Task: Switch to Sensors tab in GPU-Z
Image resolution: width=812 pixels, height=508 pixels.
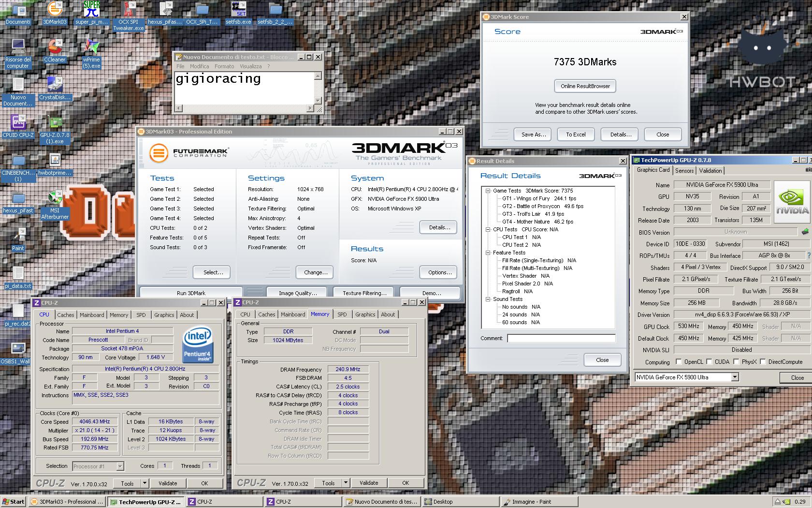Action: click(684, 171)
